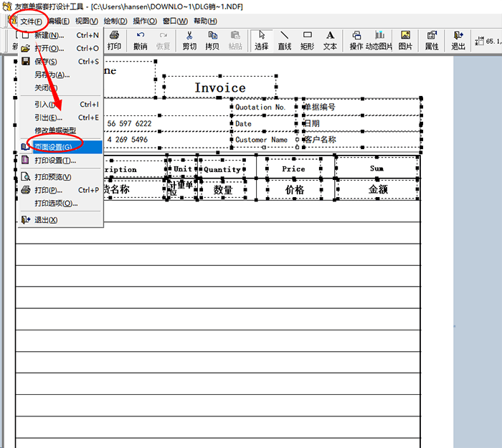The height and width of the screenshot is (448, 502).
Task: Select the text '4 269 5496'
Action: click(128, 140)
